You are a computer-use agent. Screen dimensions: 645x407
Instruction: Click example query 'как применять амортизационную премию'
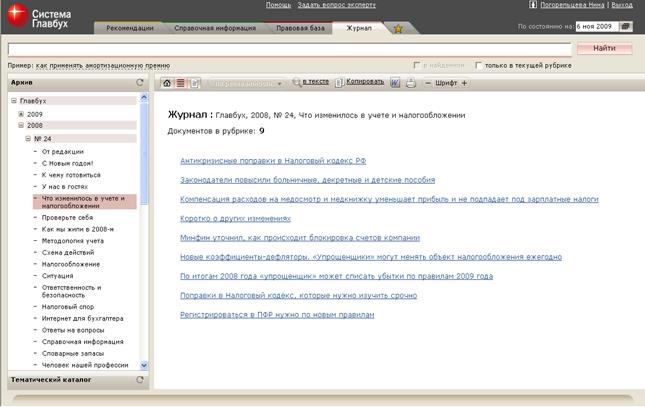tap(103, 65)
